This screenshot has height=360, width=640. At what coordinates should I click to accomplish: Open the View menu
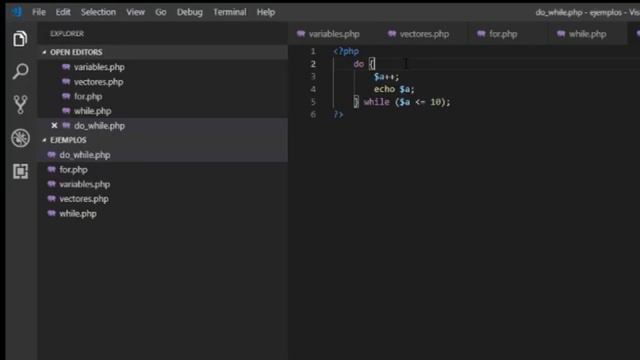pyautogui.click(x=136, y=12)
